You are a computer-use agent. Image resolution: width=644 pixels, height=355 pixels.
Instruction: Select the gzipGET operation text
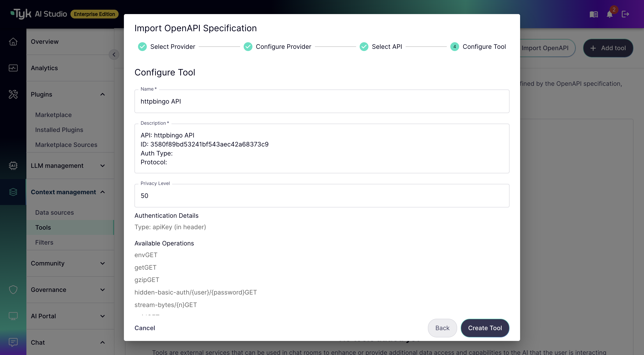147,280
